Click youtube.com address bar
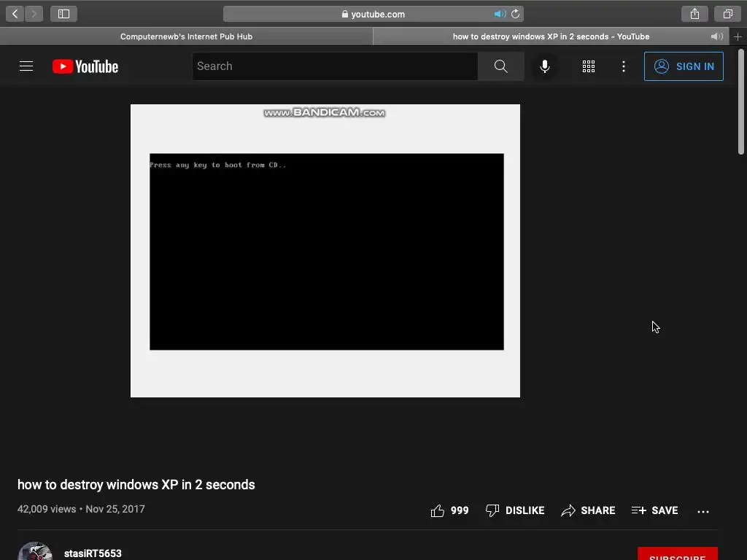 pyautogui.click(x=373, y=14)
